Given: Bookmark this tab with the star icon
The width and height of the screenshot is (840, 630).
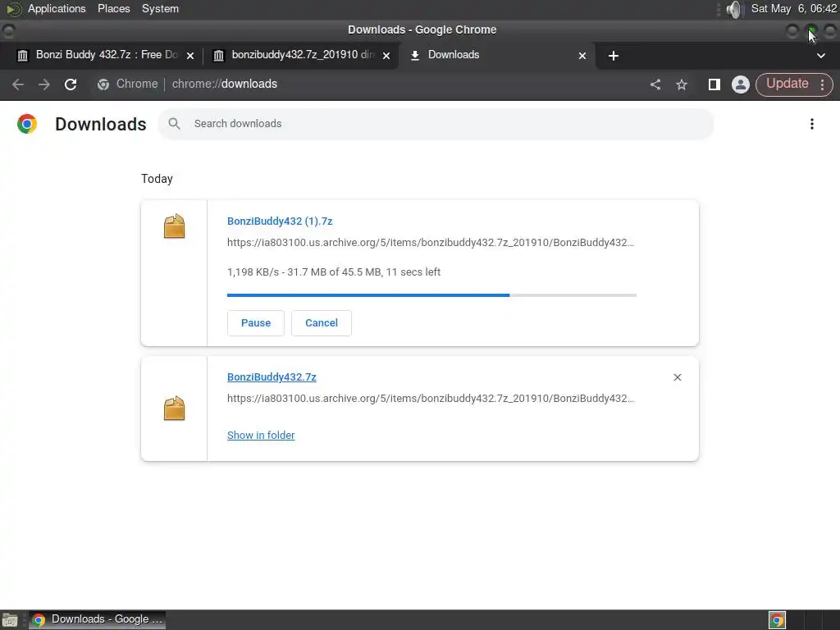Looking at the screenshot, I should click(x=682, y=84).
